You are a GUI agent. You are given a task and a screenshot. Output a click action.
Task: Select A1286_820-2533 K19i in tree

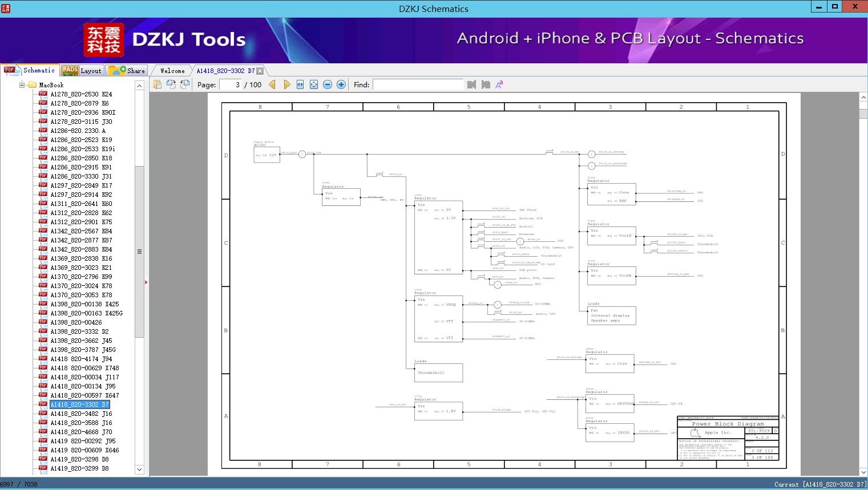pos(83,149)
